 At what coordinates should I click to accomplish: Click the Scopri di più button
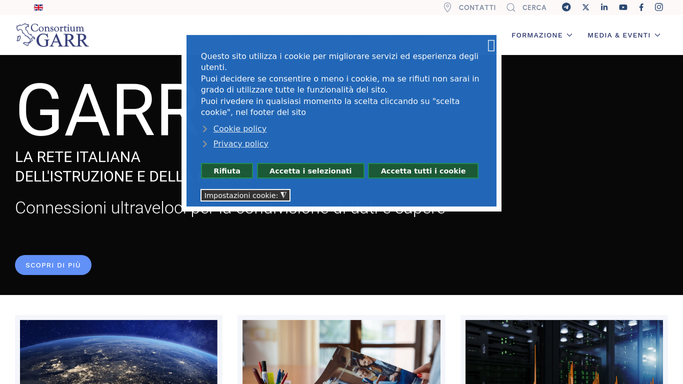(53, 265)
